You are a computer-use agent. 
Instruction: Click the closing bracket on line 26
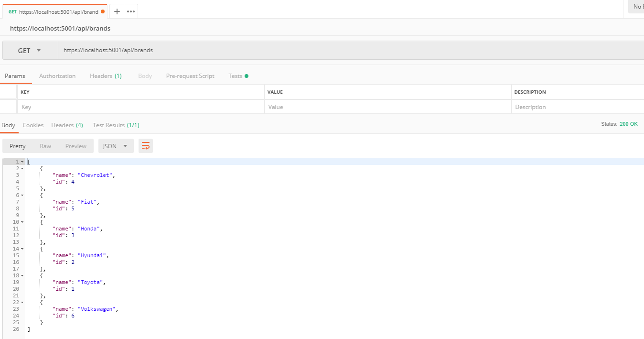pos(29,329)
